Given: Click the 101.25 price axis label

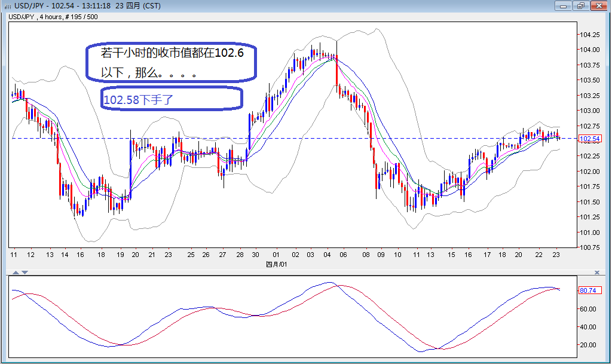Looking at the screenshot, I should click(590, 217).
